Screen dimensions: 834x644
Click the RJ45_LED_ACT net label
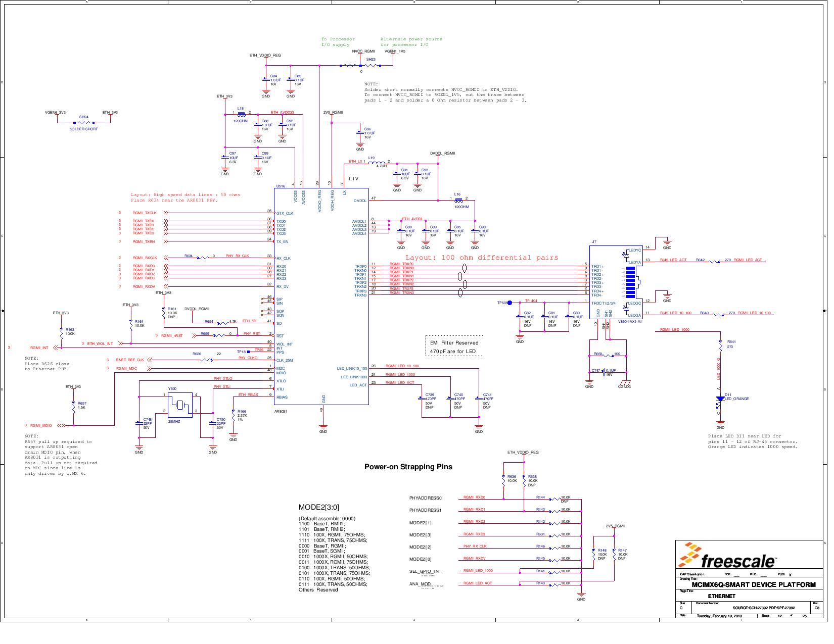pyautogui.click(x=674, y=259)
